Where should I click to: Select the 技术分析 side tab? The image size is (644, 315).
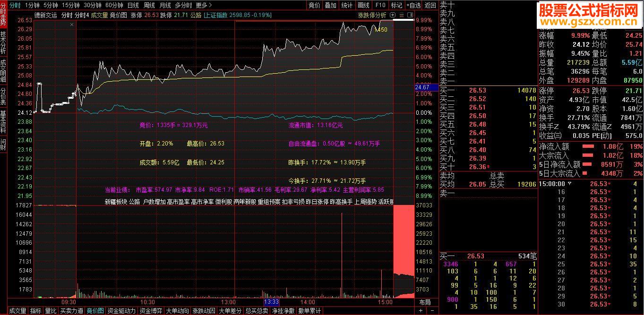[3, 43]
